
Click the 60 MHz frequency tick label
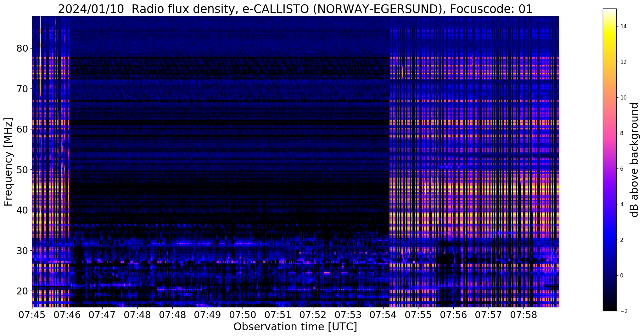tap(22, 129)
